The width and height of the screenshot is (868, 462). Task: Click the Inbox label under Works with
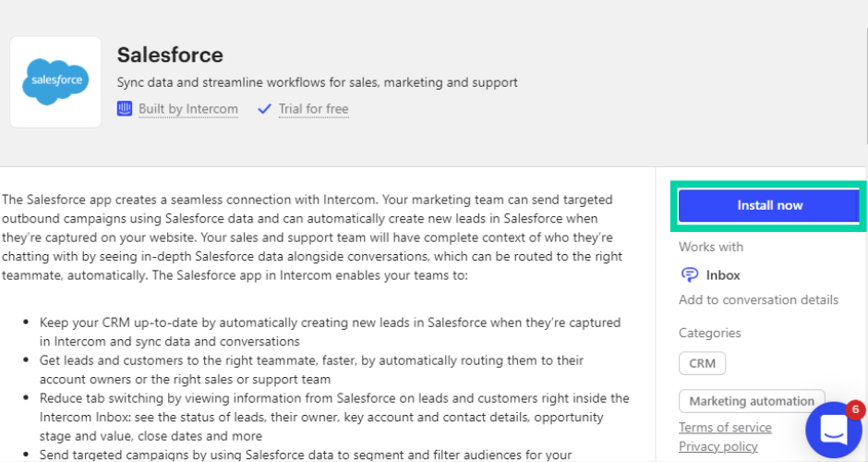click(x=723, y=274)
